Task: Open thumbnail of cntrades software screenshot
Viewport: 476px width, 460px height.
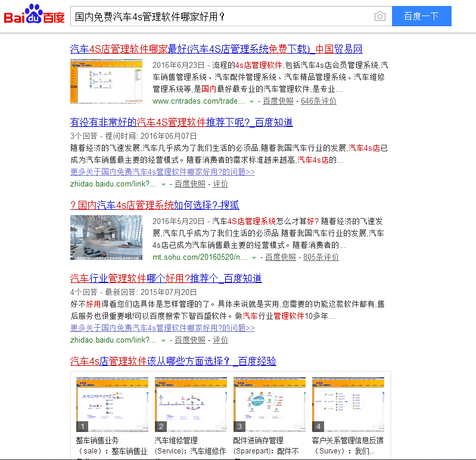Action: (106, 81)
